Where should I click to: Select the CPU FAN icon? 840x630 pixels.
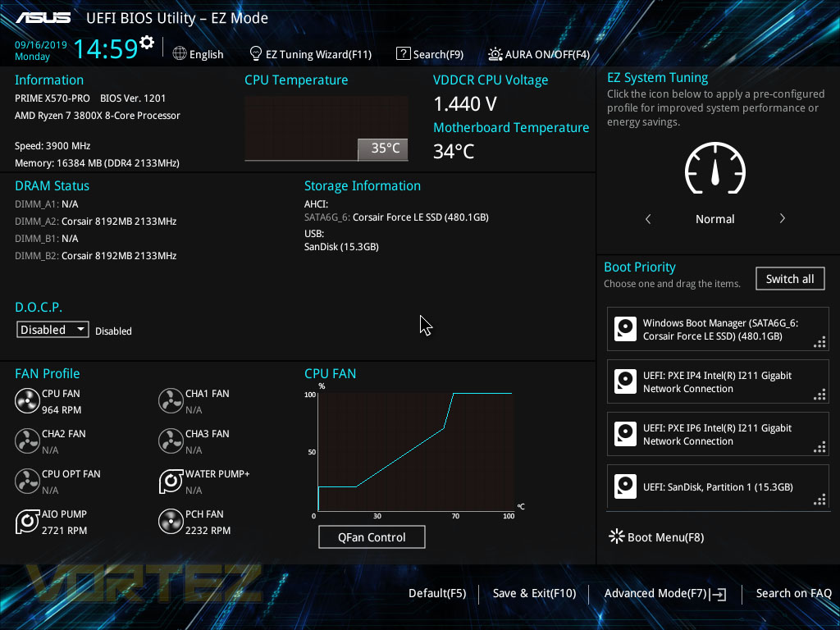27,400
